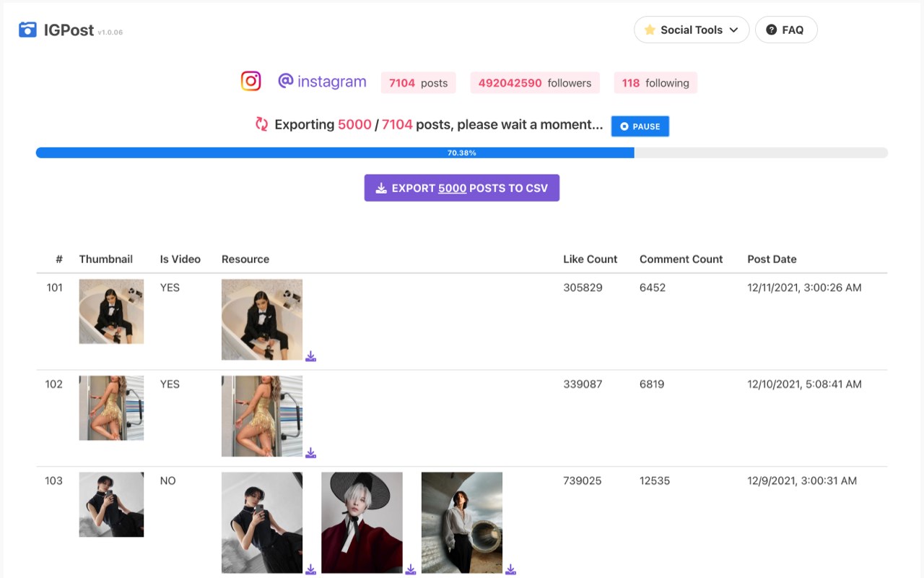The height and width of the screenshot is (578, 924).
Task: Click the IGPost camera logo icon
Action: pos(27,30)
